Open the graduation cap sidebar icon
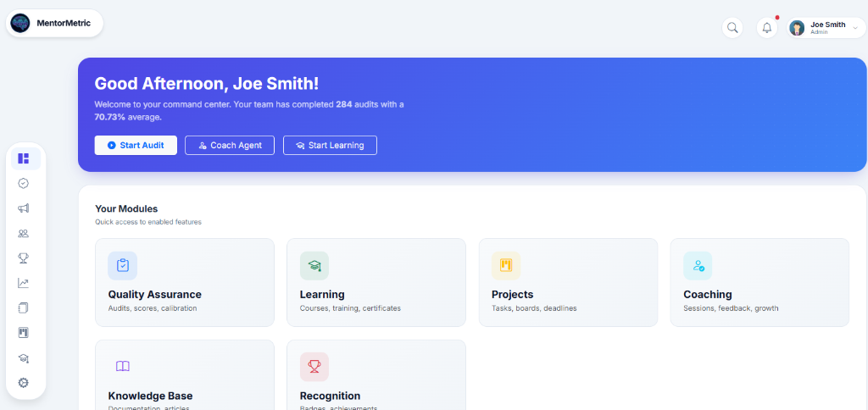Screen dimensions: 868x410 click(x=24, y=358)
